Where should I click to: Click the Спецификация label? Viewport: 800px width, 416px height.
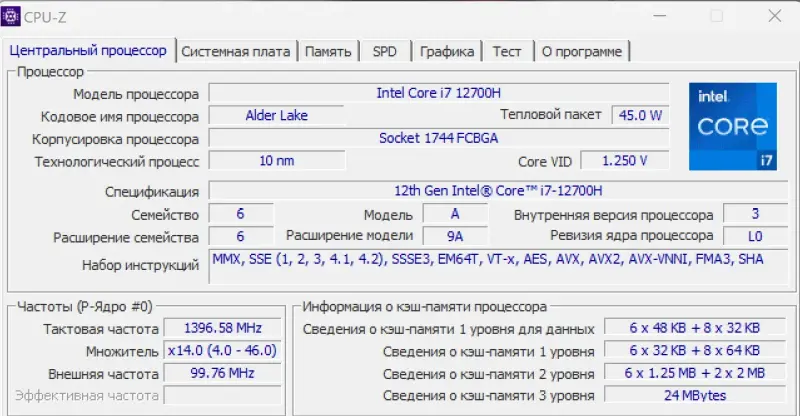152,192
